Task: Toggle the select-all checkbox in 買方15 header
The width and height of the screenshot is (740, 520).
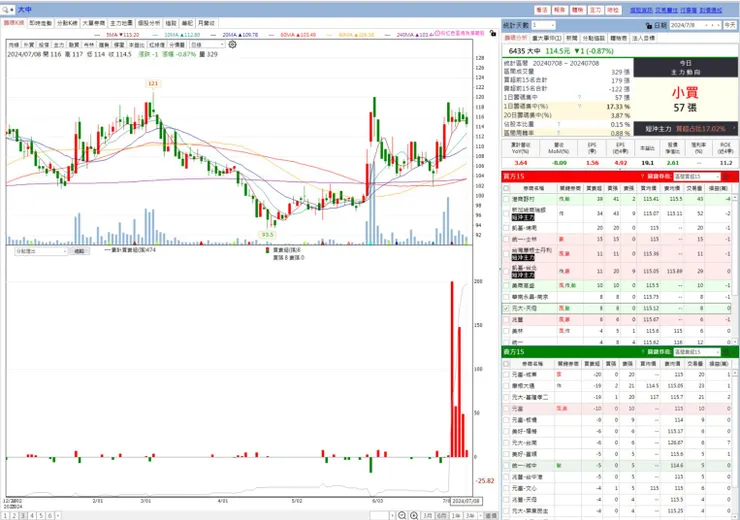Action: click(506, 188)
